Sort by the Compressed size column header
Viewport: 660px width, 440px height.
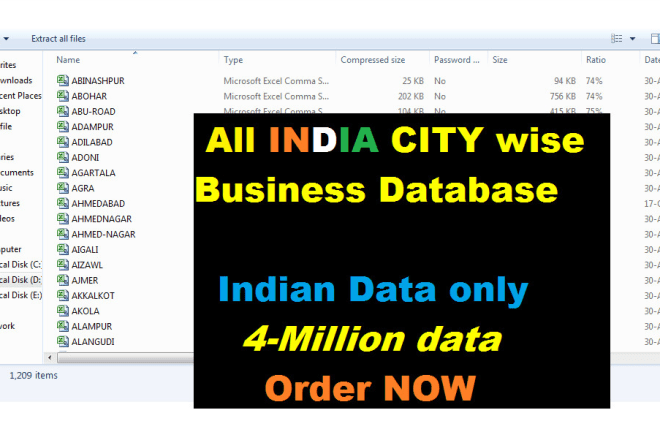pyautogui.click(x=373, y=60)
